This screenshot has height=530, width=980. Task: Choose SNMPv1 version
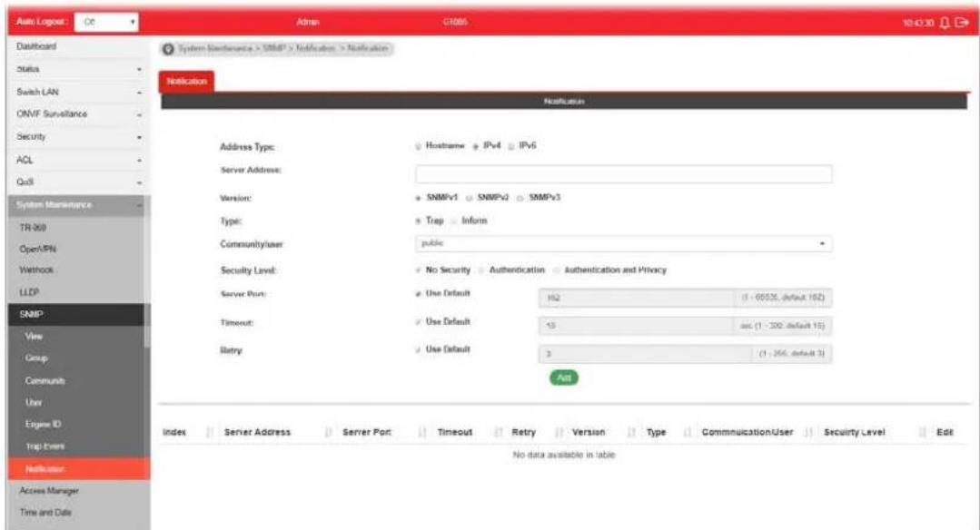pos(418,198)
